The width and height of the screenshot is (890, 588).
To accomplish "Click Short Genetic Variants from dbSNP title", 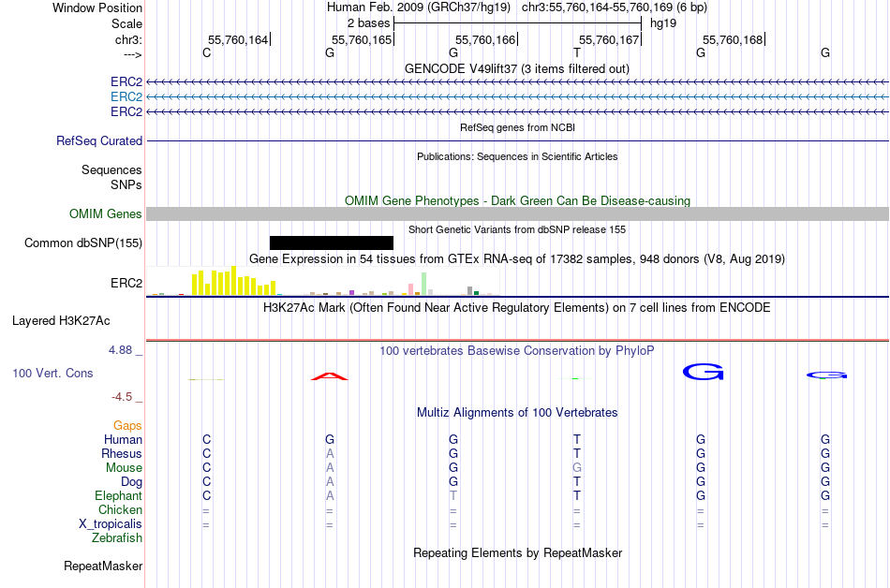I will 517,229.
